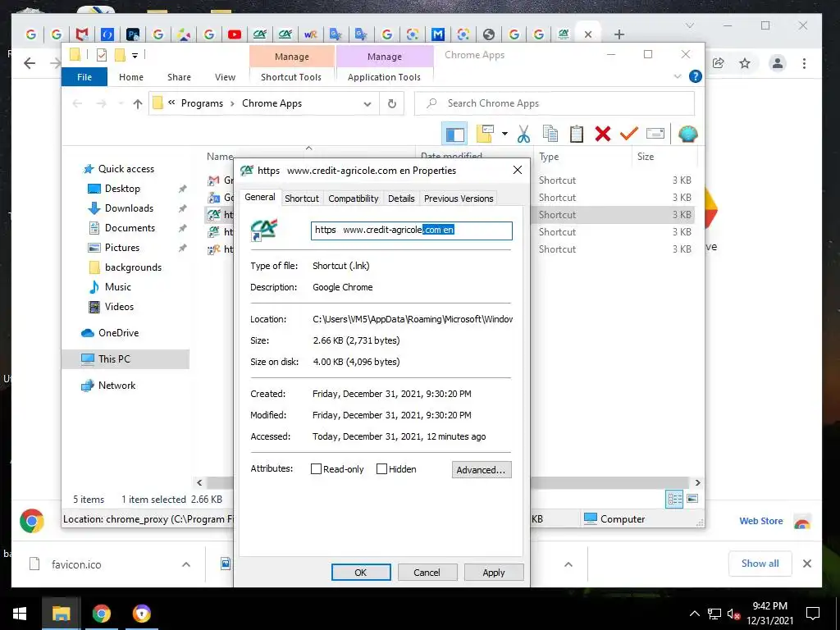Click Show all downloads in Chrome
Screen dimensions: 840x630
point(760,564)
